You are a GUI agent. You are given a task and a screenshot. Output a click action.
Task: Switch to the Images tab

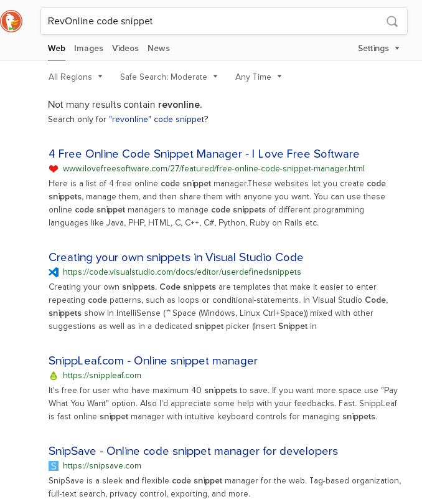[88, 49]
